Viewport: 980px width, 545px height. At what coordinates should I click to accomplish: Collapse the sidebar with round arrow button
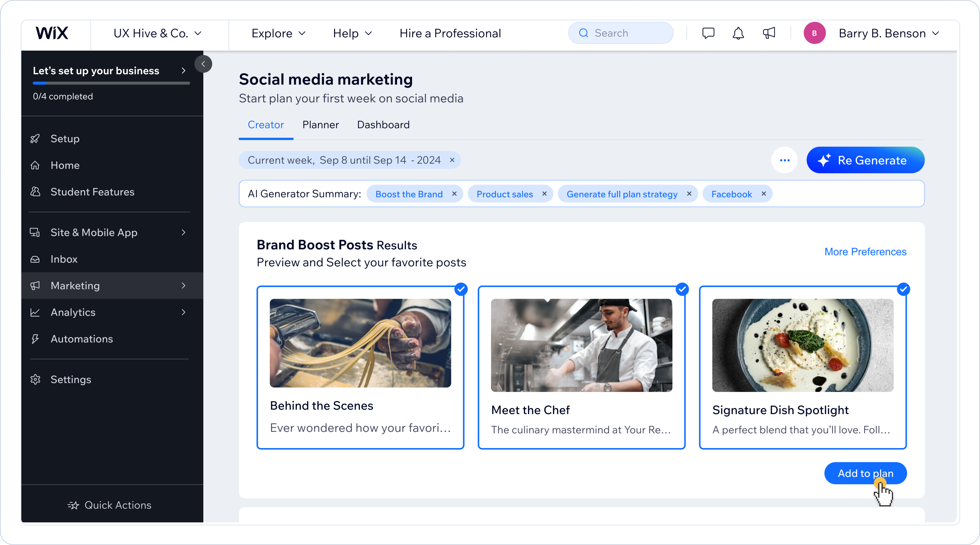(x=203, y=64)
